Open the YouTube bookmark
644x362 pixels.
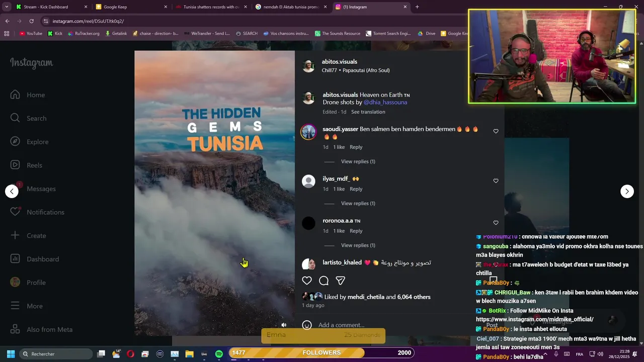(31, 34)
